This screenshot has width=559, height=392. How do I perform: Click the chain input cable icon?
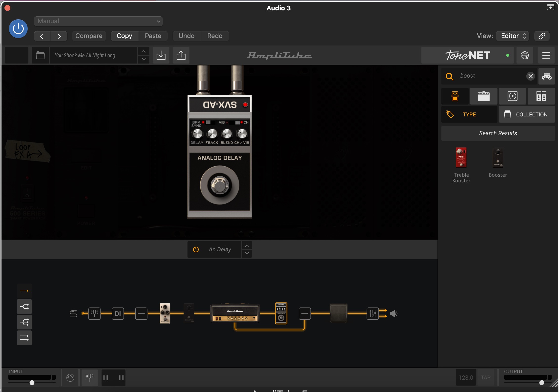(x=73, y=314)
